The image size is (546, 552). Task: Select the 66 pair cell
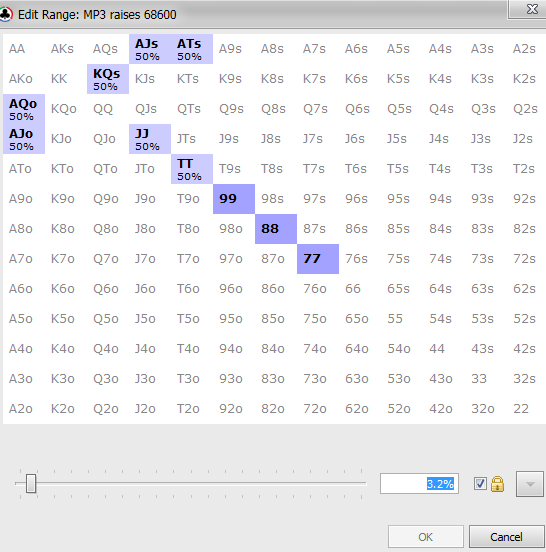(360, 289)
